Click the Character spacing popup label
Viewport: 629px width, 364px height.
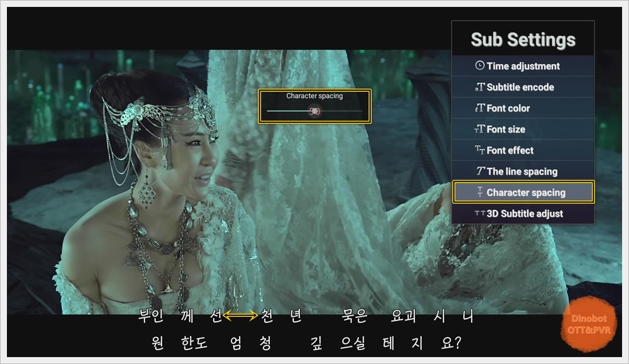coord(314,96)
